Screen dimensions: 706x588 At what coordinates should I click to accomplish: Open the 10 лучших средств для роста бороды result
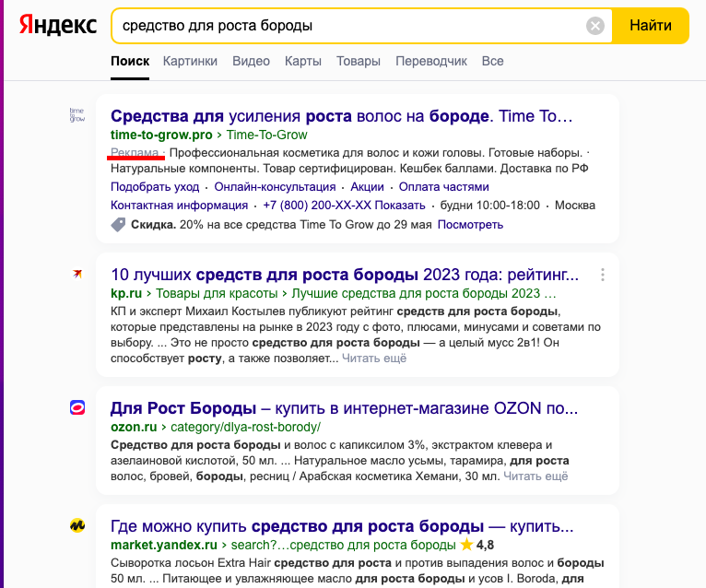(x=345, y=275)
